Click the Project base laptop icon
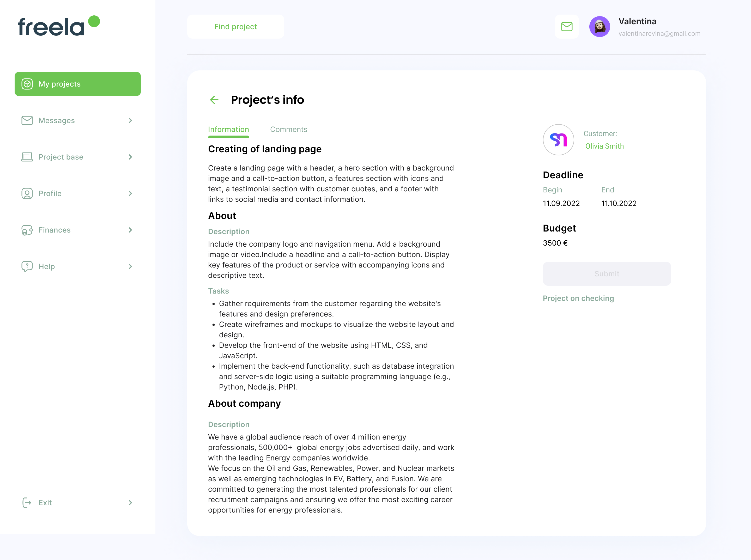Viewport: 751px width, 560px height. pyautogui.click(x=27, y=157)
